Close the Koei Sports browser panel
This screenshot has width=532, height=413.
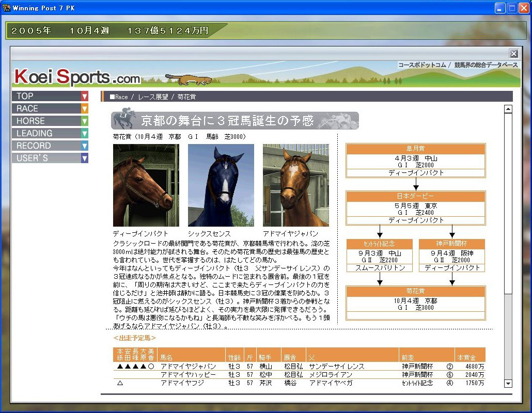[x=514, y=54]
